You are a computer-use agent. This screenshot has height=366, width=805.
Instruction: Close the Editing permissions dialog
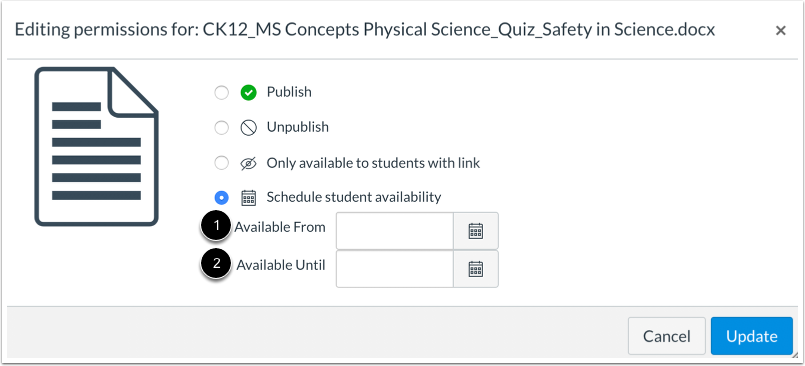coord(780,31)
